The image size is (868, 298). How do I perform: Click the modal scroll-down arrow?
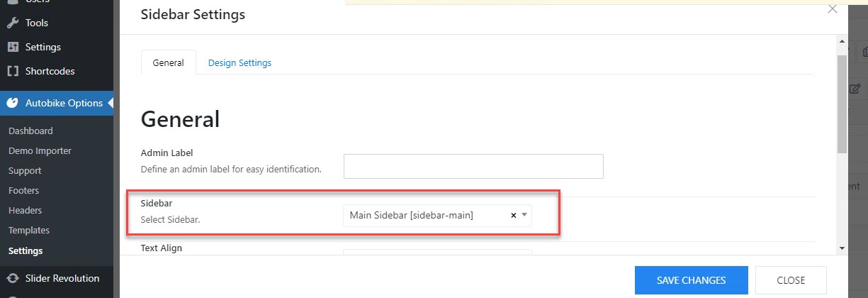point(842,248)
